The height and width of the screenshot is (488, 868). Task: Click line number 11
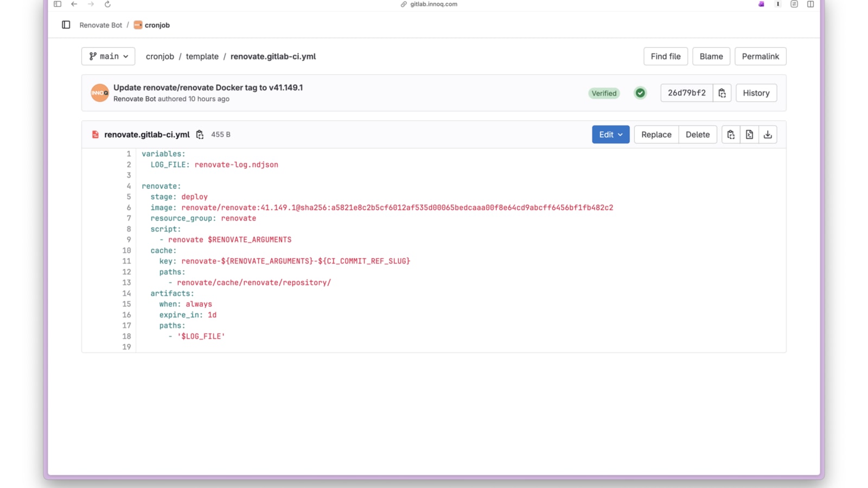coord(126,261)
